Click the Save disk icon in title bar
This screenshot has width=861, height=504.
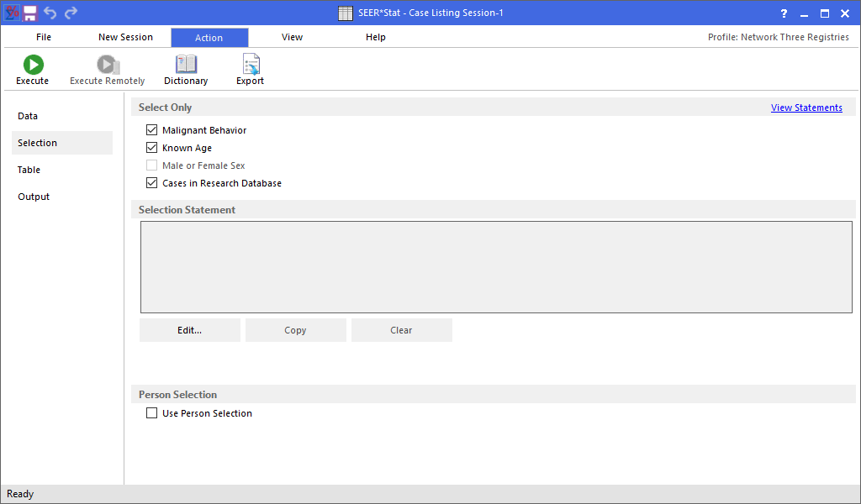tap(29, 13)
